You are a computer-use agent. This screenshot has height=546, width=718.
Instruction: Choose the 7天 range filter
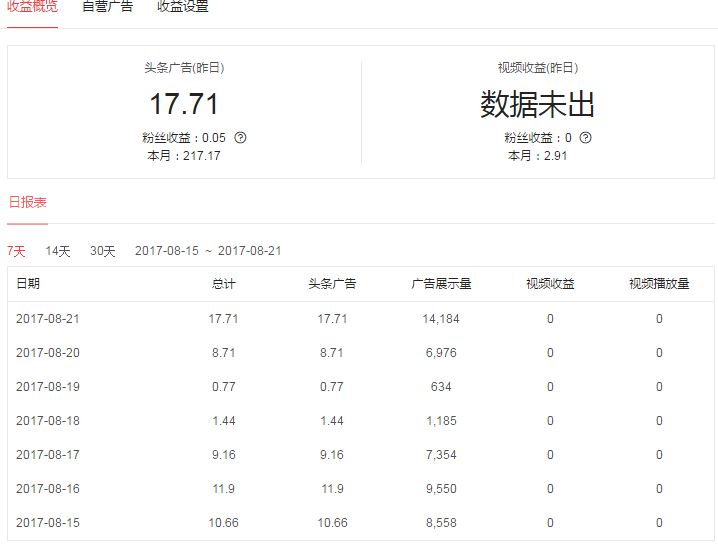(x=17, y=251)
